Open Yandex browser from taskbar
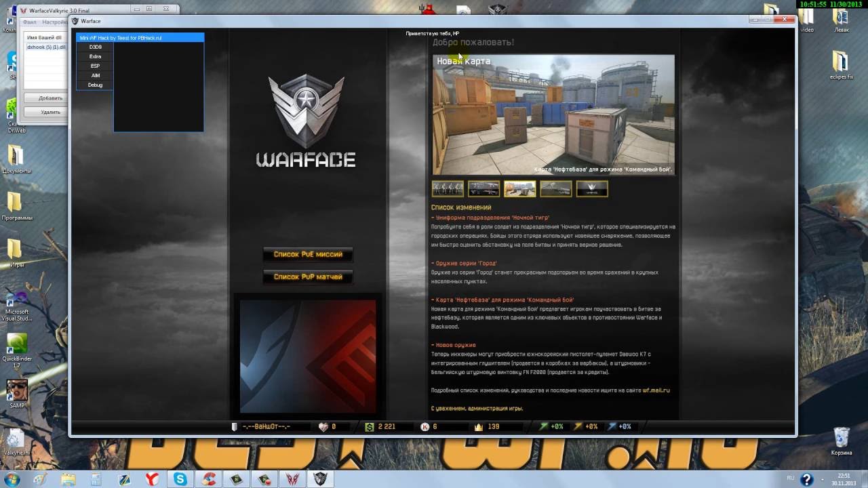 click(x=153, y=479)
